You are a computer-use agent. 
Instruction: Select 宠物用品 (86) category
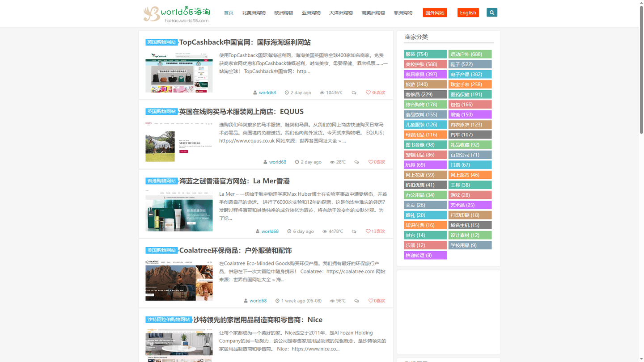pyautogui.click(x=425, y=155)
